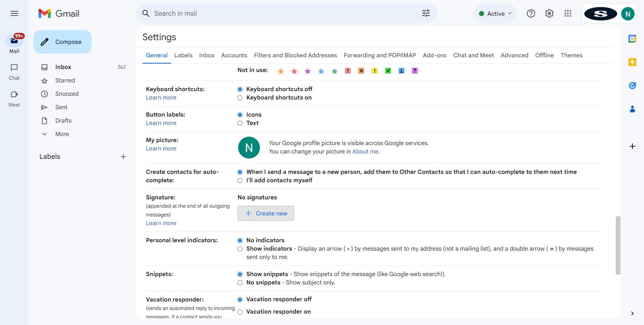Expand the hidden side panel arrow
Screen dimensions: 644x325
coord(632,314)
